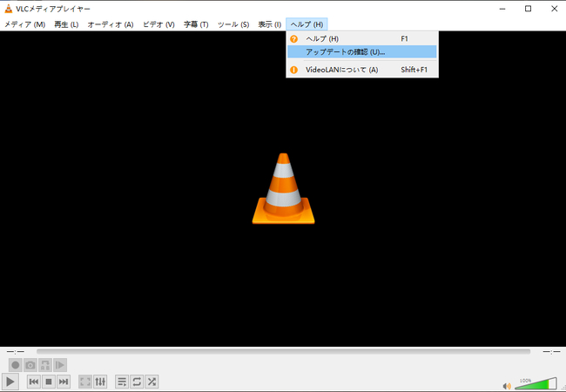Toggle loop repeat mode
This screenshot has height=392, width=566.
coord(137,382)
